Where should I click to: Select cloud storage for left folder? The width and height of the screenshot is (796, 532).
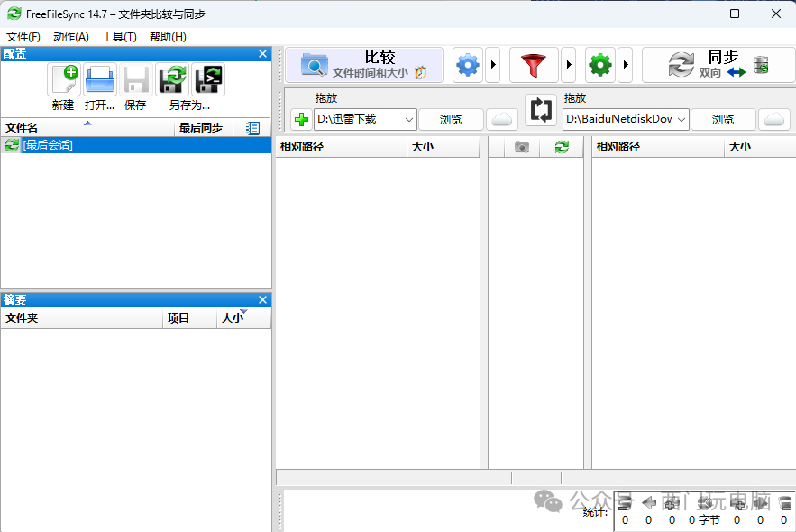[501, 120]
